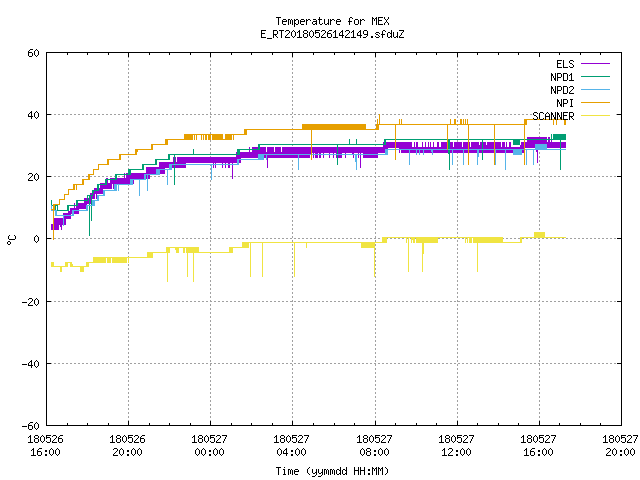Click the file name E_RT20180526142149.sfduZ

click(x=332, y=34)
